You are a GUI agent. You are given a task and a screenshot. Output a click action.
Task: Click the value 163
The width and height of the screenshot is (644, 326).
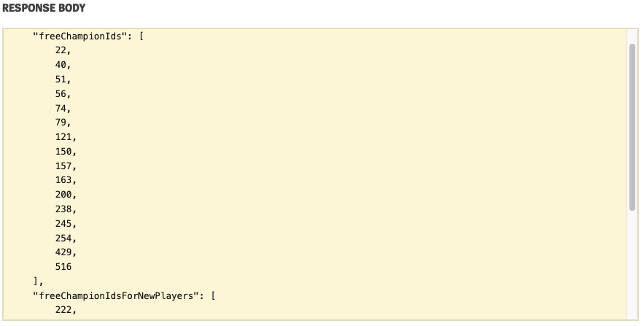click(x=63, y=180)
